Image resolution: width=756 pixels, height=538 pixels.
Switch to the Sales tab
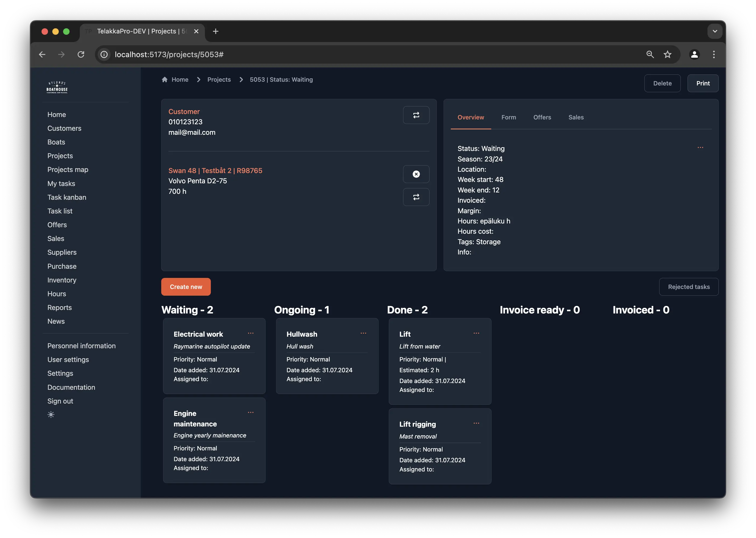(576, 117)
